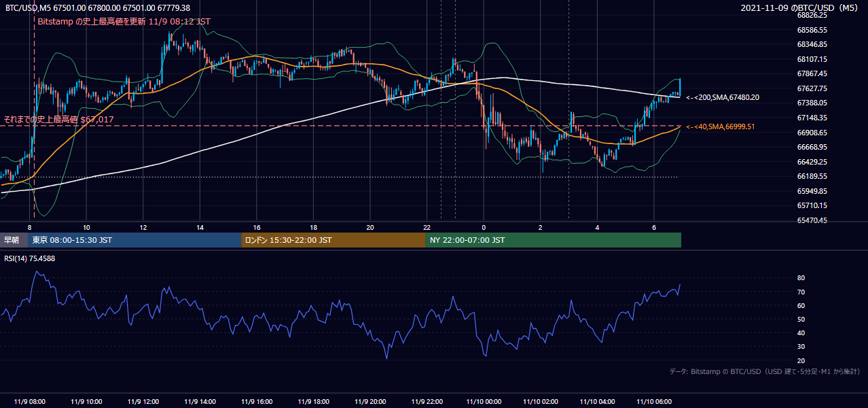The image size is (868, 408).
Task: Click hour tick 22 under price chart
Action: (427, 227)
